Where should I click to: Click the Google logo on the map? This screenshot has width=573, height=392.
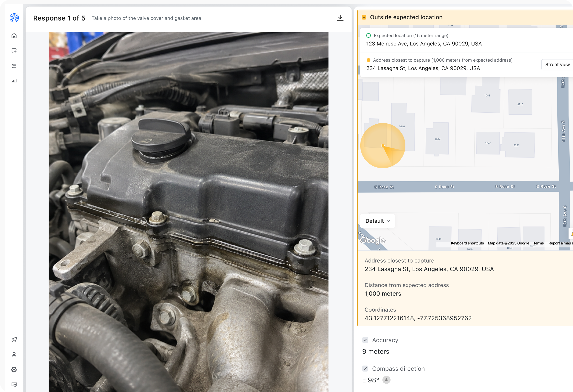point(372,240)
